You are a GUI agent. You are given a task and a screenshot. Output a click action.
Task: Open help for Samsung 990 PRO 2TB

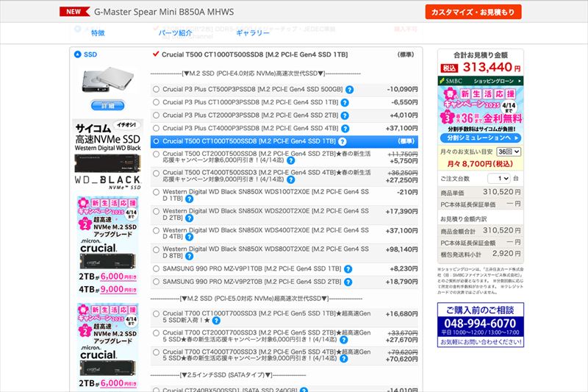click(348, 282)
